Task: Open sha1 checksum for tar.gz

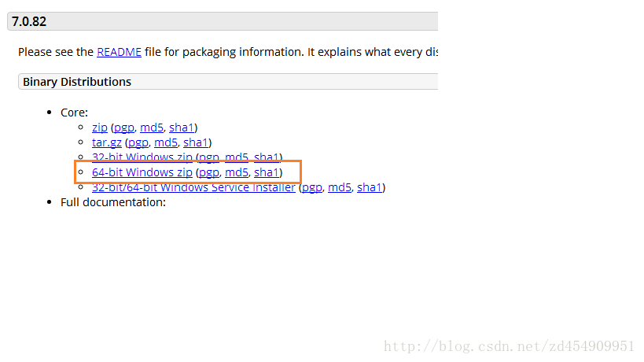Action: coord(195,142)
